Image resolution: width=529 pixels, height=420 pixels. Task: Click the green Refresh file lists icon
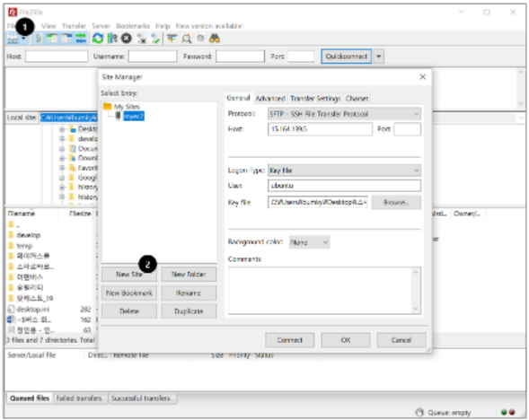pos(98,39)
